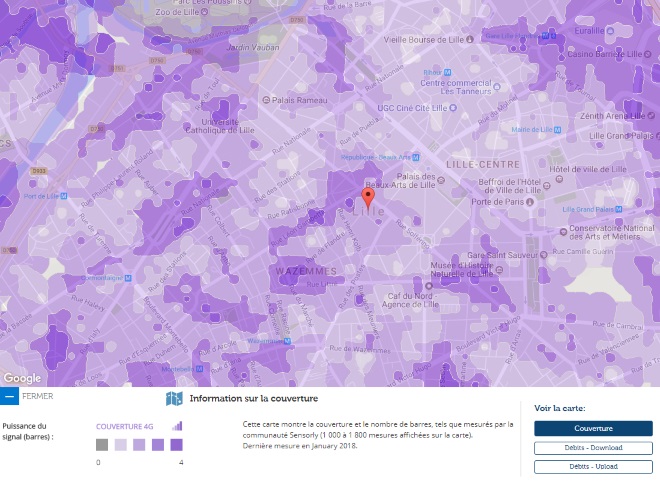Click the Google logo on the map
Image resolution: width=660 pixels, height=488 pixels.
tap(22, 378)
